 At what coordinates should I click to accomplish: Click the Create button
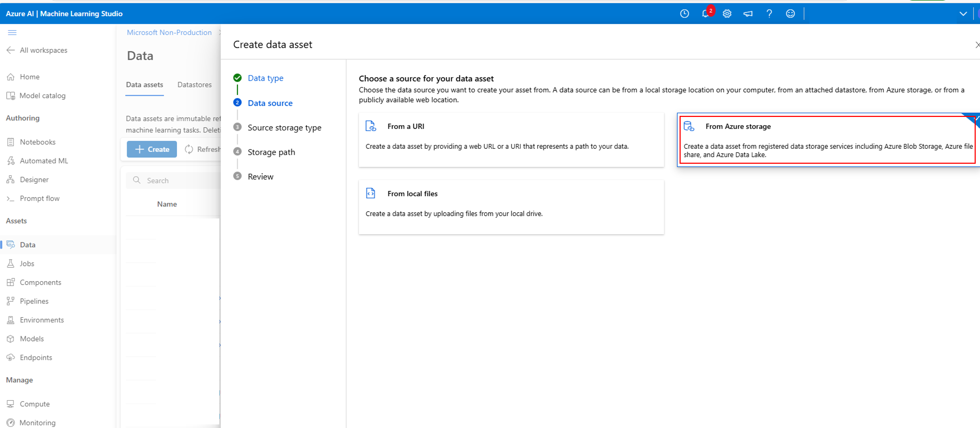pos(152,149)
